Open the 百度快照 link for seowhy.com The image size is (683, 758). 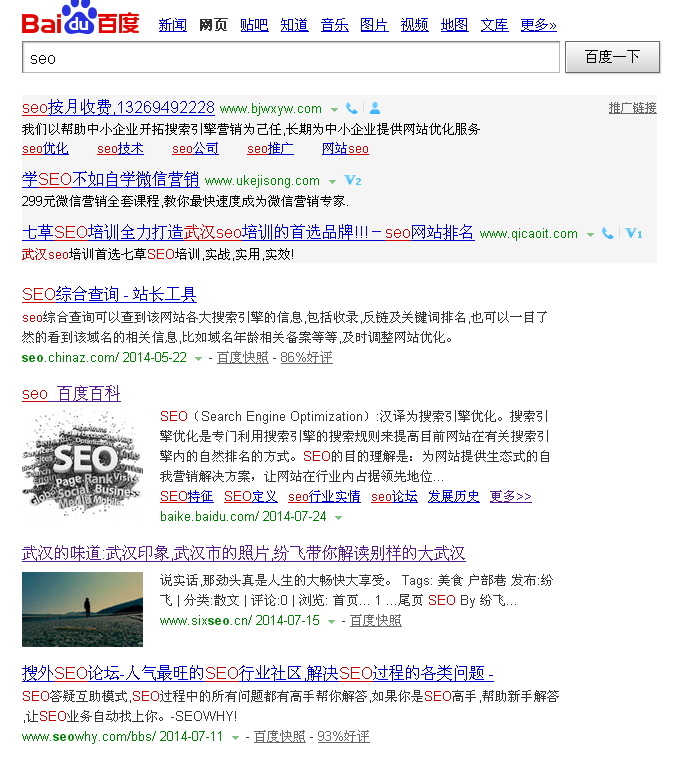(x=279, y=737)
